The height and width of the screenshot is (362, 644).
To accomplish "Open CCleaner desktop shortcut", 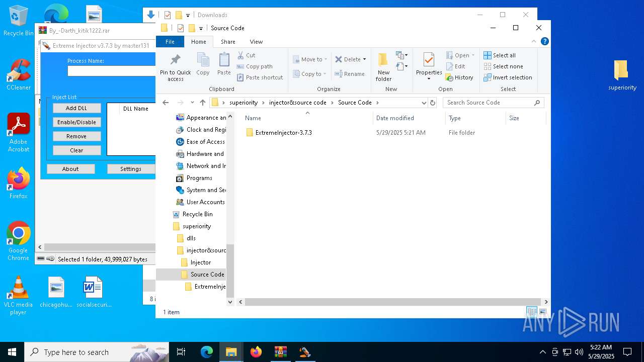I will point(19,74).
